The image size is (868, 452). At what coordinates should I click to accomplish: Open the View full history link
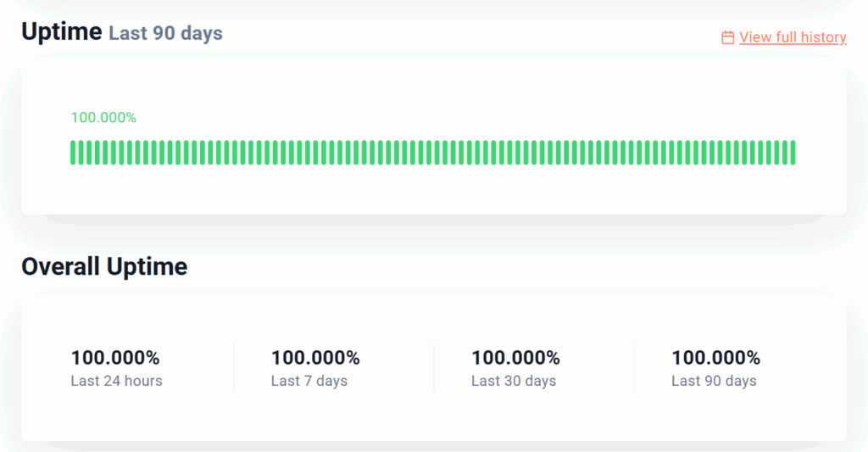click(793, 37)
